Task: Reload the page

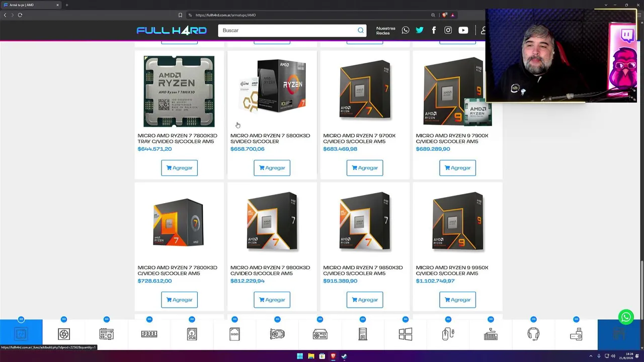Action: (20, 15)
